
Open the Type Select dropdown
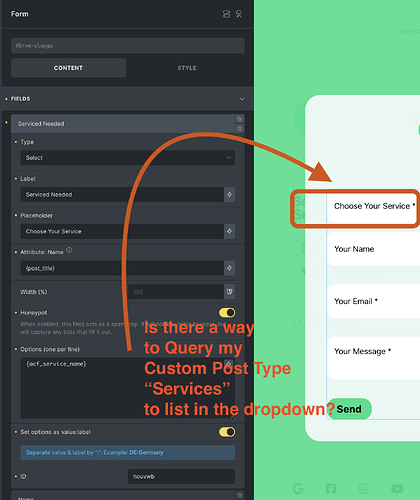coord(128,158)
